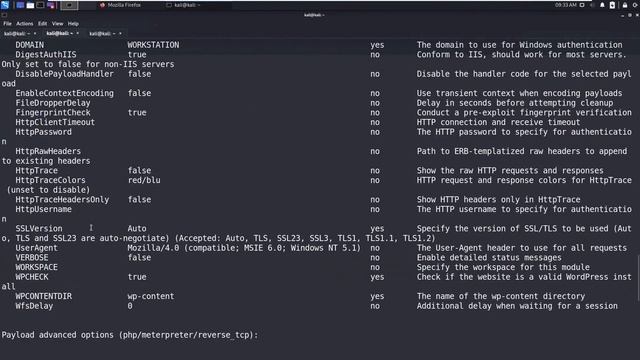The width and height of the screenshot is (640, 360).
Task: Click the UserAgent option name
Action: [36, 248]
